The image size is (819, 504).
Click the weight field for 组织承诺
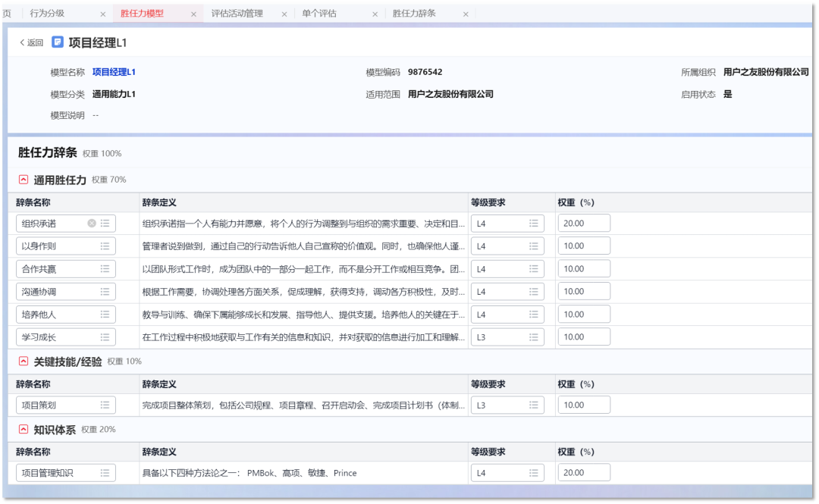point(583,224)
